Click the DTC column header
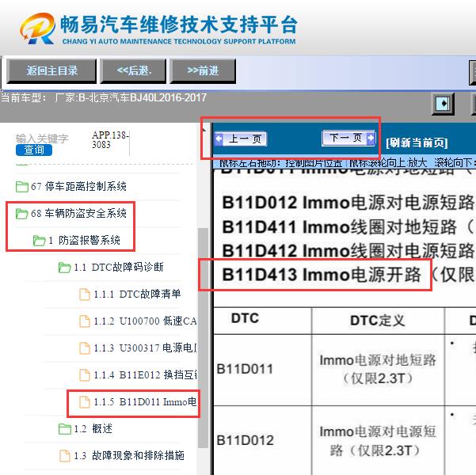 245,318
